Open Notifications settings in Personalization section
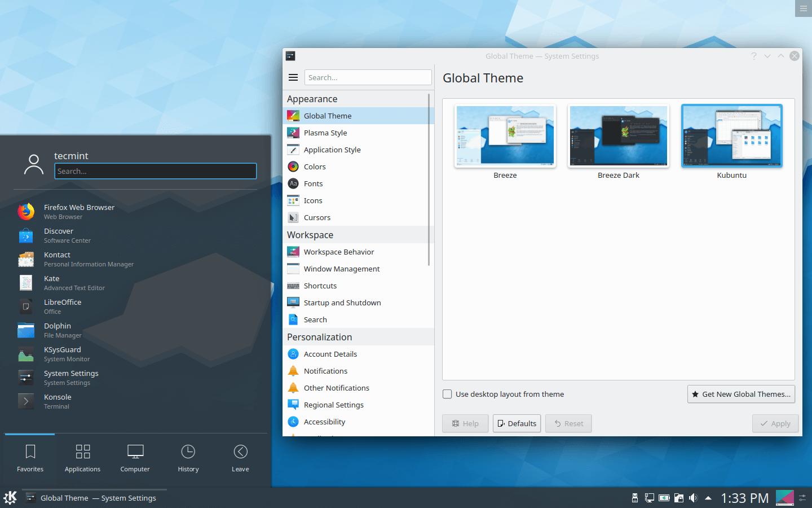 coord(324,371)
